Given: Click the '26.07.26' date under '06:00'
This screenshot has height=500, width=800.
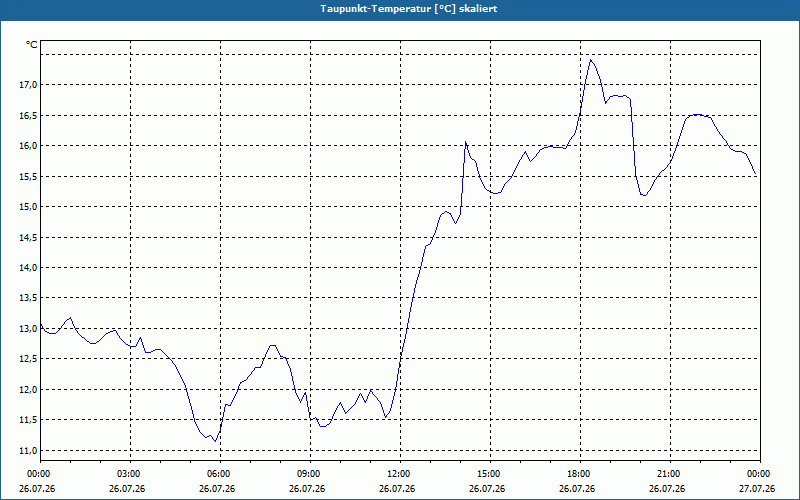Looking at the screenshot, I should (x=217, y=489).
